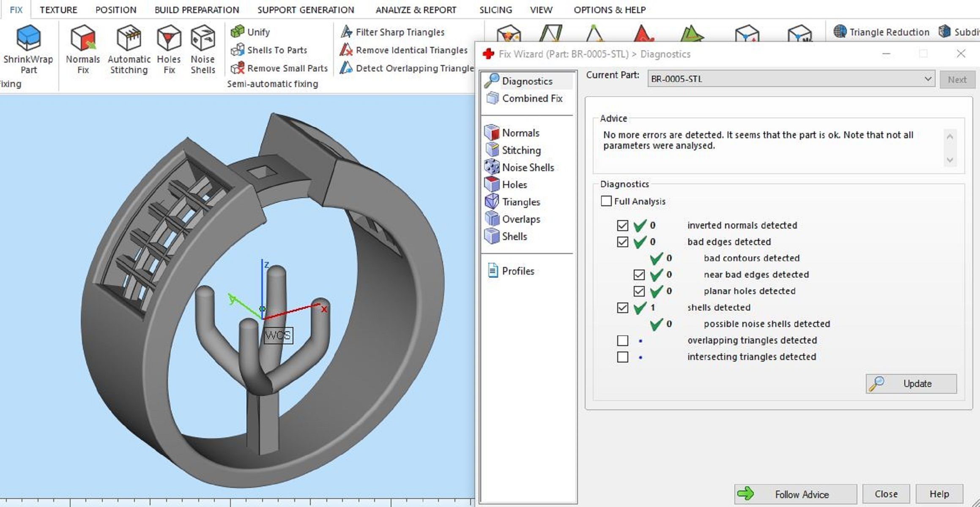Click the Next button
This screenshot has height=507, width=980.
pyautogui.click(x=957, y=79)
